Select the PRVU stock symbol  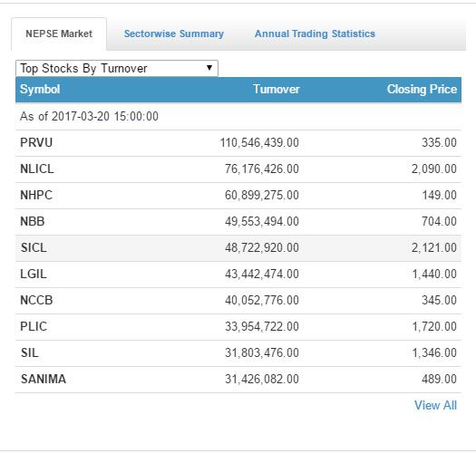36,142
